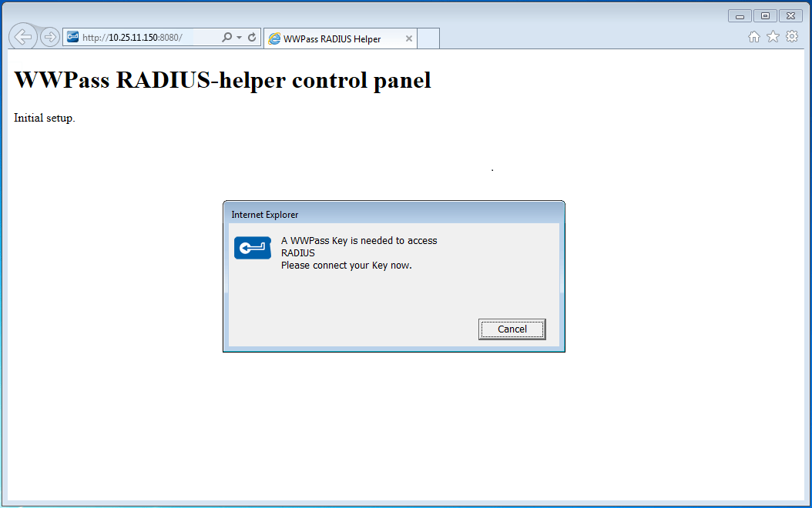
Task: Open Favorites with the star icon
Action: [773, 36]
